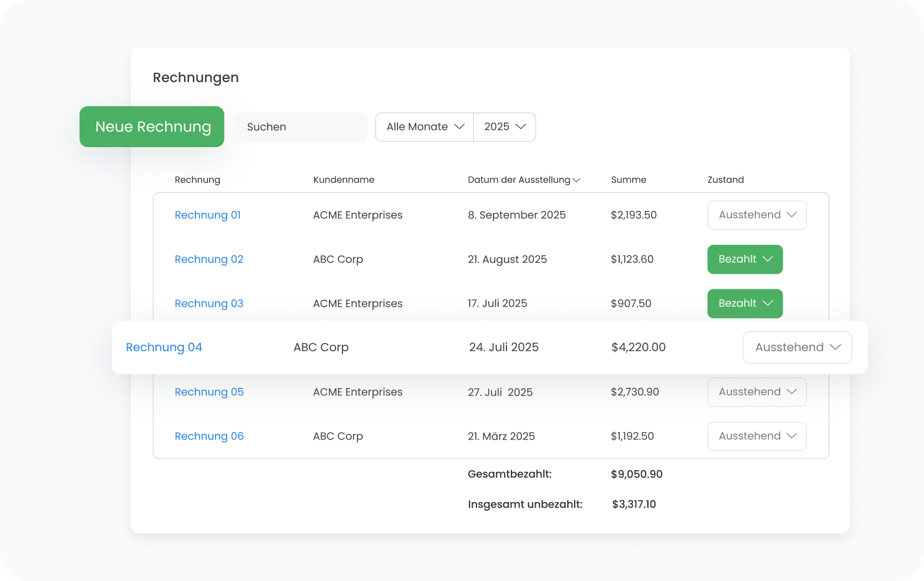
Task: Open the Rechnung 03 link
Action: (x=208, y=304)
